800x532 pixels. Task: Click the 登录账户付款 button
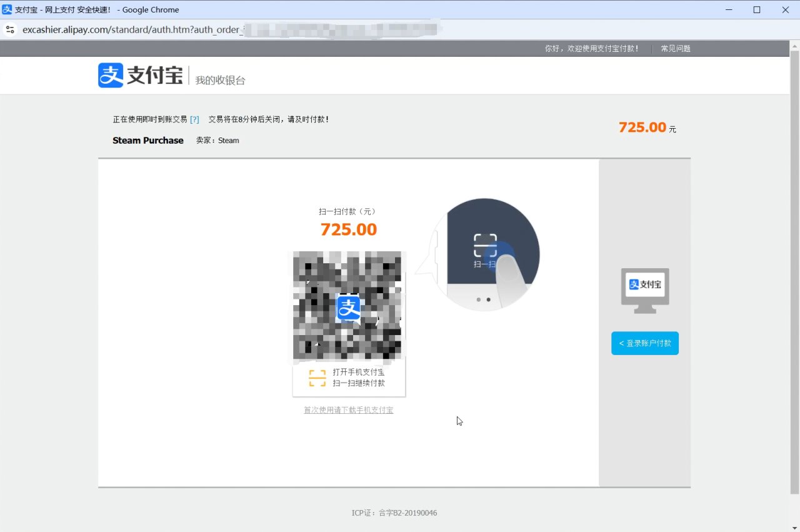click(x=645, y=343)
